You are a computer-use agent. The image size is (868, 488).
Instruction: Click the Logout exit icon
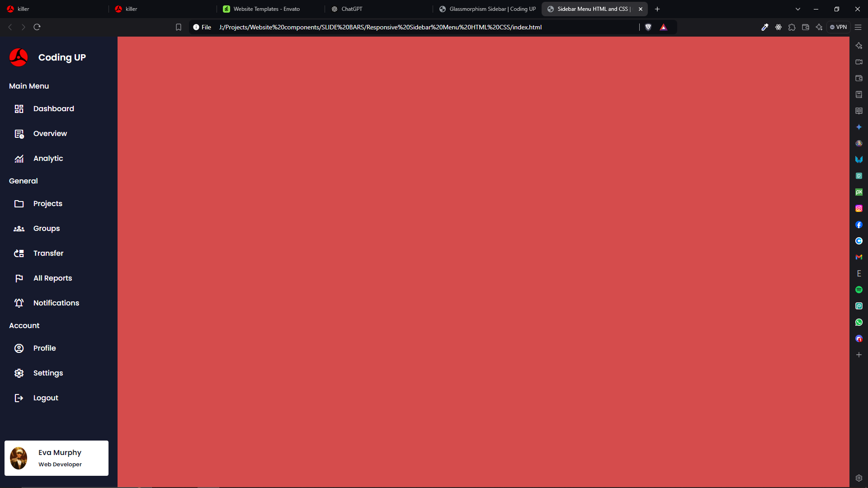pos(19,398)
